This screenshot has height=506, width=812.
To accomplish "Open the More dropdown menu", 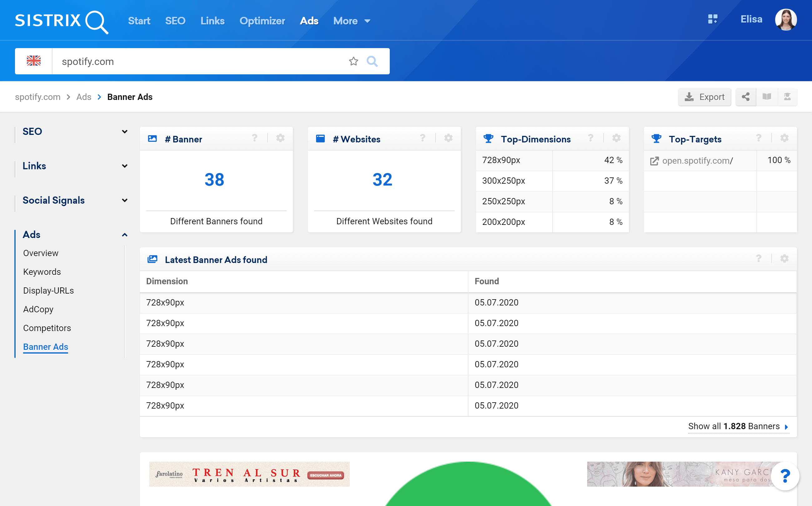I will pyautogui.click(x=352, y=21).
